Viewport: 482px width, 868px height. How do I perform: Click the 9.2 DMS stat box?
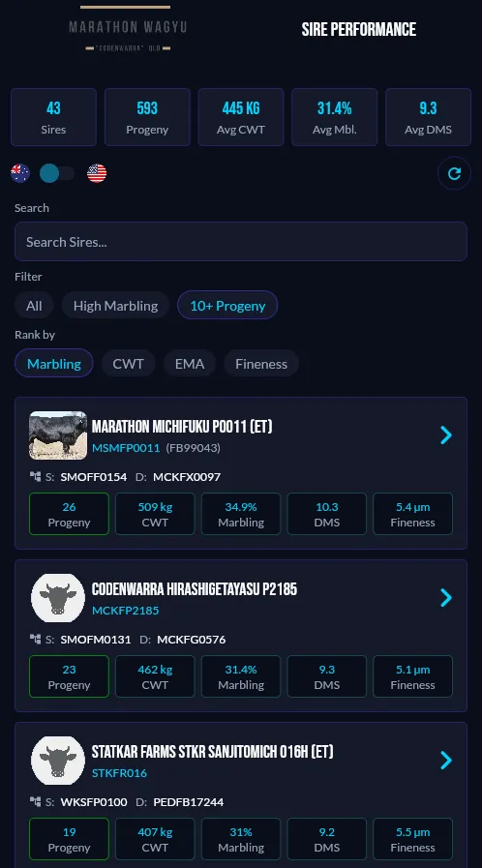(326, 840)
